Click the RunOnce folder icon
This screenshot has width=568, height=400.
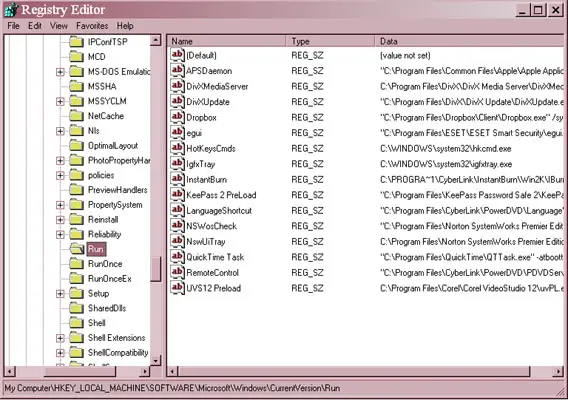click(76, 263)
